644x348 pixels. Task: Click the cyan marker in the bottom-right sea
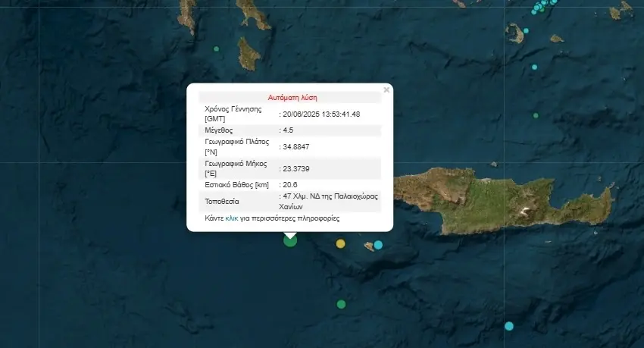point(509,326)
